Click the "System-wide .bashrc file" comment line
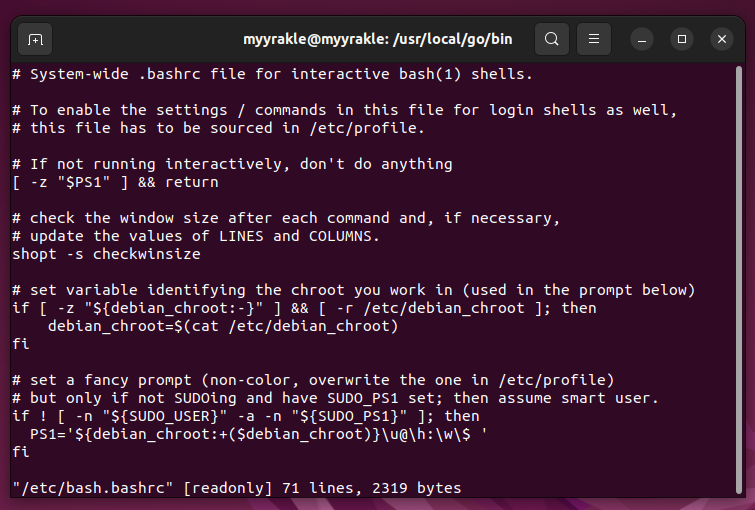755x510 pixels. coord(272,74)
